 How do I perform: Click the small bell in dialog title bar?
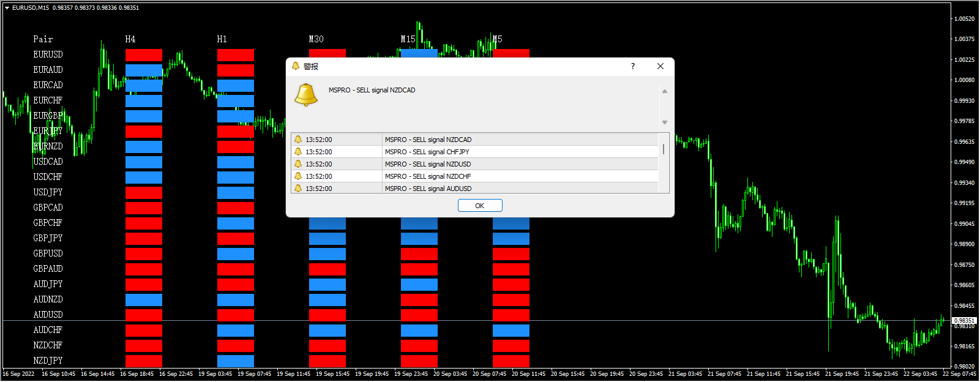(296, 66)
